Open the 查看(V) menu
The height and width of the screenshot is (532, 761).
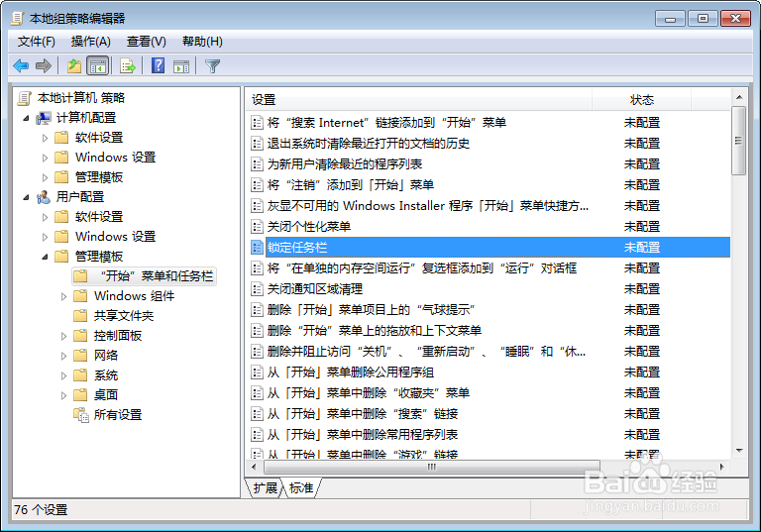146,42
